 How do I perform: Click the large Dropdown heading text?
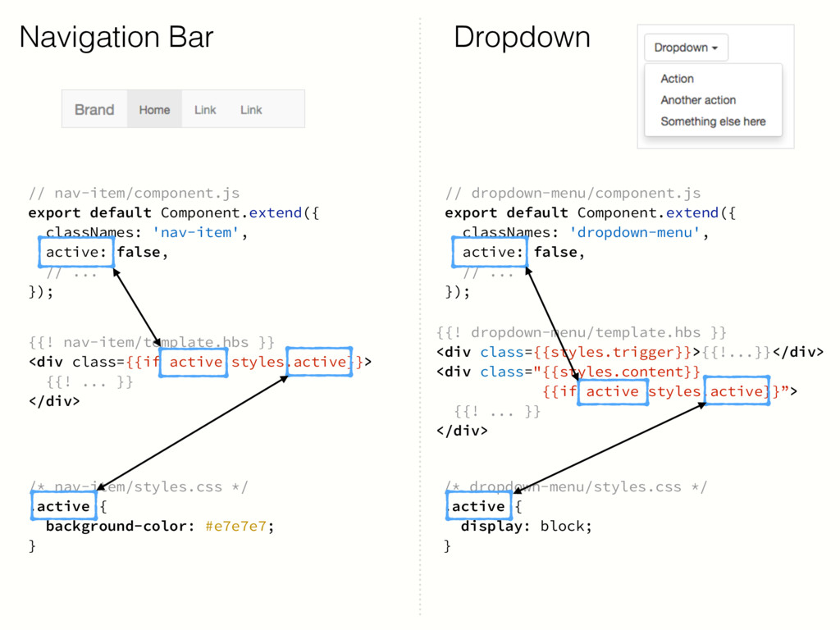point(522,38)
